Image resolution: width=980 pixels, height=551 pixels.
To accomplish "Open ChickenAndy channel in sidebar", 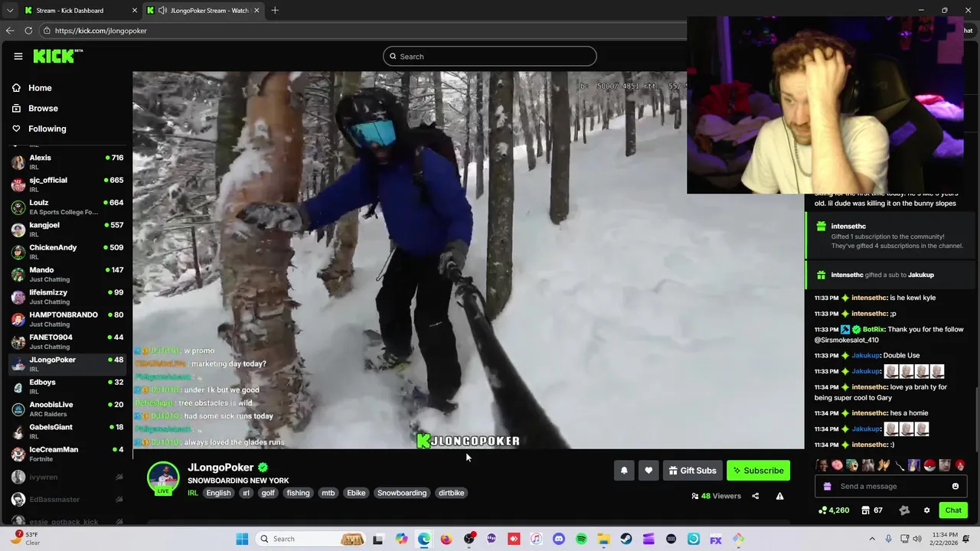I will pos(66,252).
